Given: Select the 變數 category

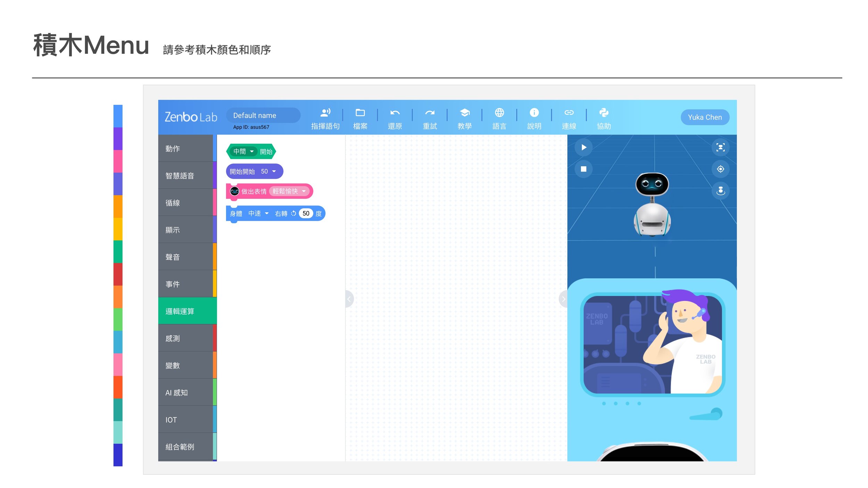Looking at the screenshot, I should coord(187,365).
